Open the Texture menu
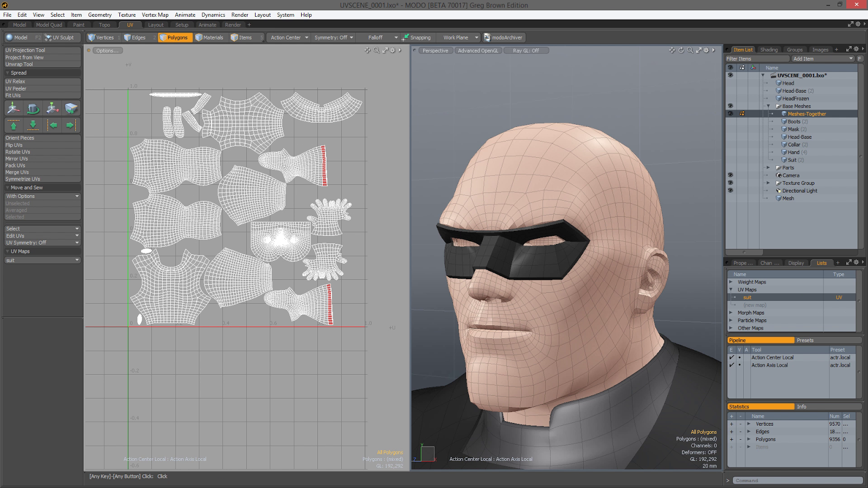The height and width of the screenshot is (488, 868). (126, 15)
